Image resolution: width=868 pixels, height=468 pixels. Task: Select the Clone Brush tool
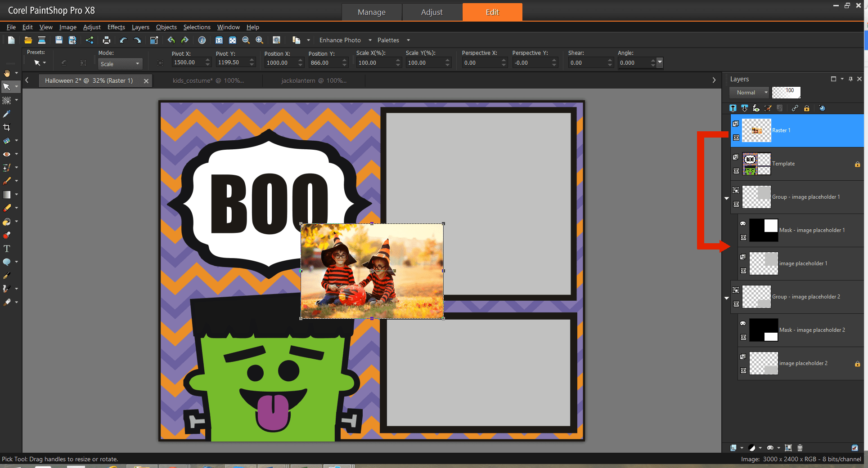tap(7, 168)
